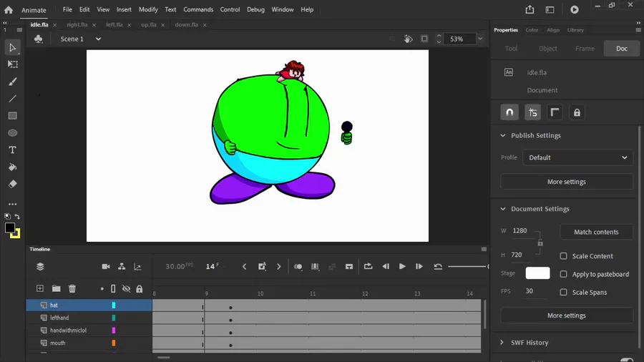Image resolution: width=644 pixels, height=362 pixels.
Task: Click the Match contents button
Action: tap(595, 232)
